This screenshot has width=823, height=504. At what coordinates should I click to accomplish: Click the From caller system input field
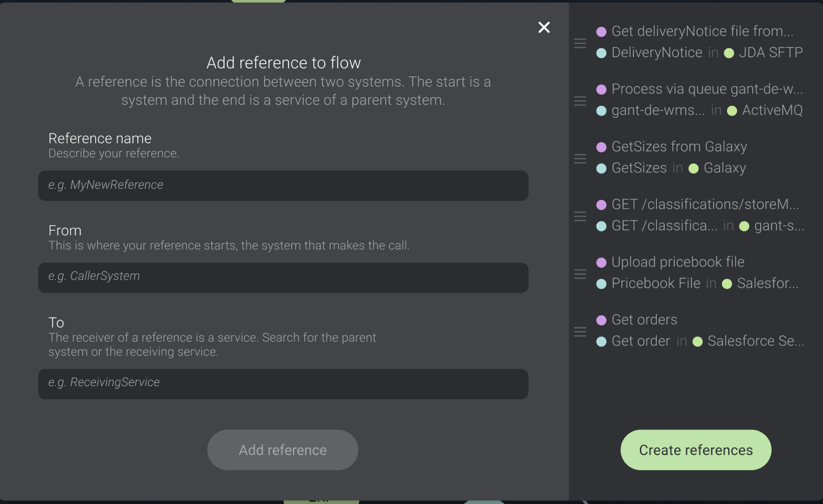pyautogui.click(x=283, y=278)
